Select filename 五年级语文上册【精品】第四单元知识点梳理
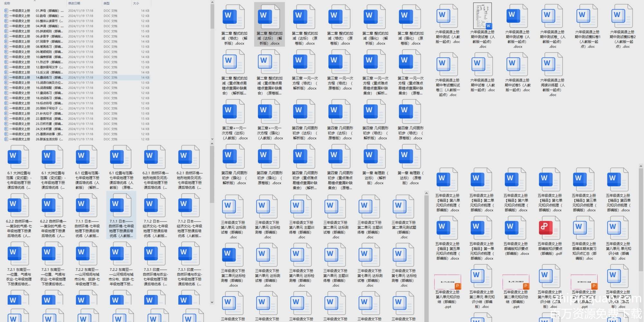 [618, 203]
